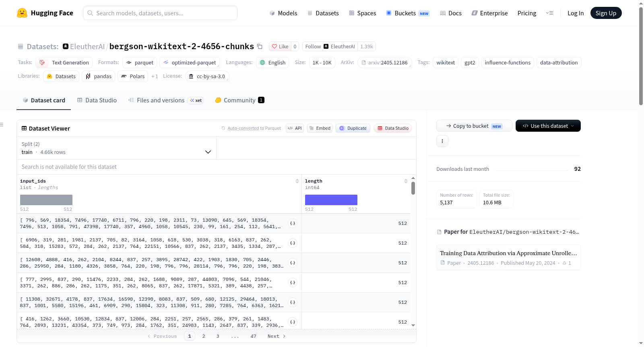Click the xet storage badge

196,100
